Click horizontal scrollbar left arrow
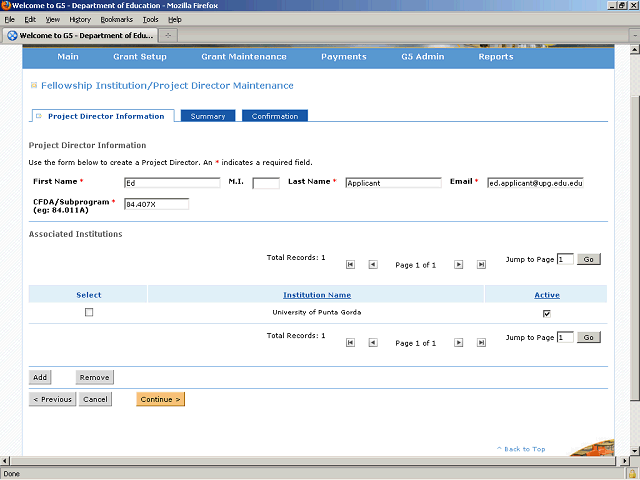 (4, 461)
